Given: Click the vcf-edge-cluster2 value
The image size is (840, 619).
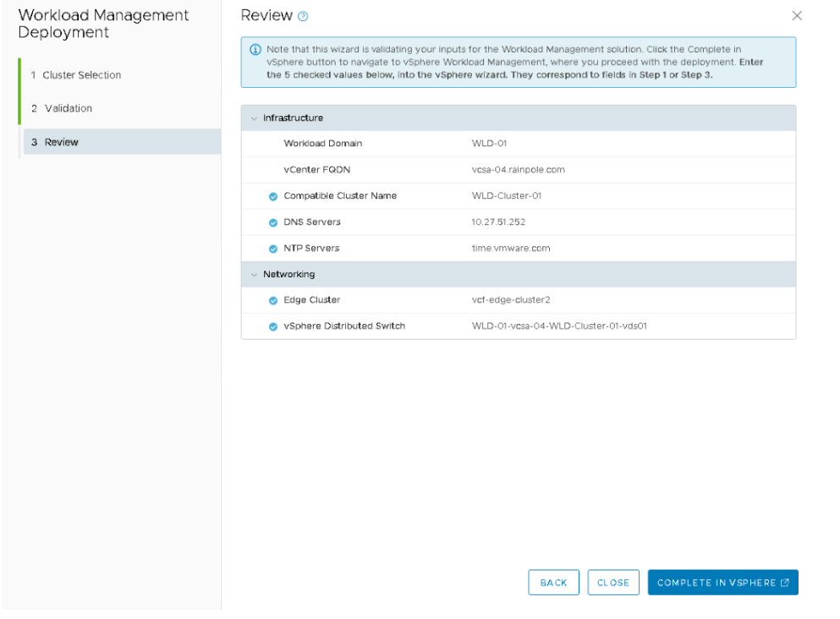Looking at the screenshot, I should [x=512, y=300].
